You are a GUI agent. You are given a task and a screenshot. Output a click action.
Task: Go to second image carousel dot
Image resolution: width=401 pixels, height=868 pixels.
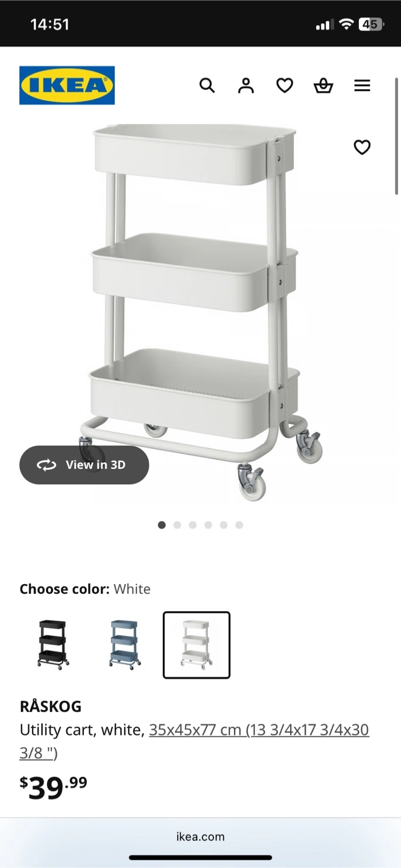177,525
